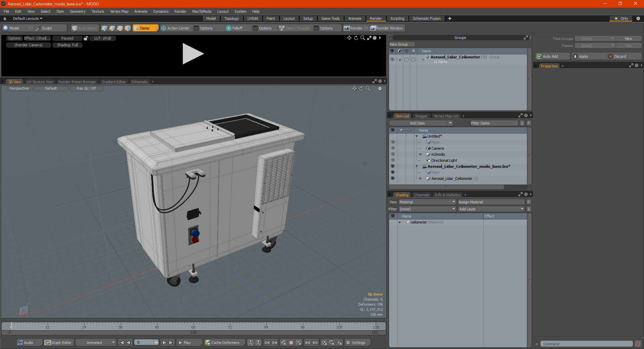
Task: Open the View Material dropdown
Action: (x=427, y=202)
